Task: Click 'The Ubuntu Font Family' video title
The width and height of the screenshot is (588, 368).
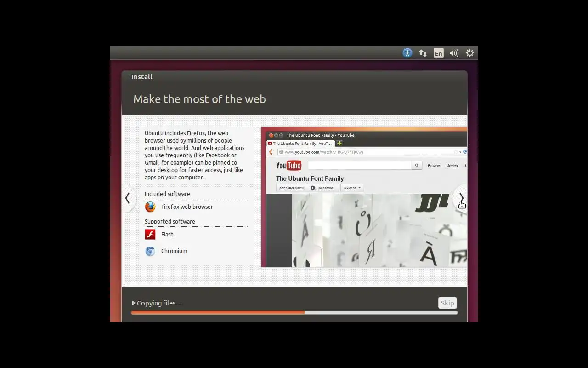Action: click(x=310, y=179)
